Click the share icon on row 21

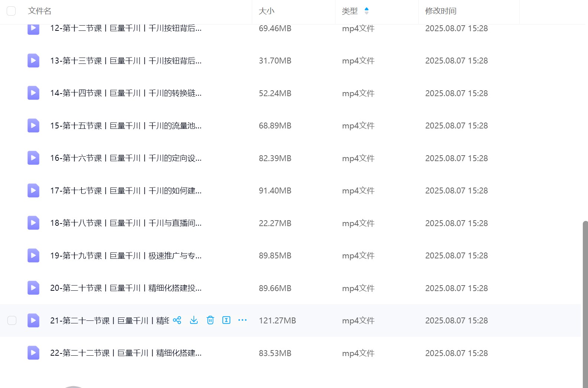pyautogui.click(x=177, y=320)
